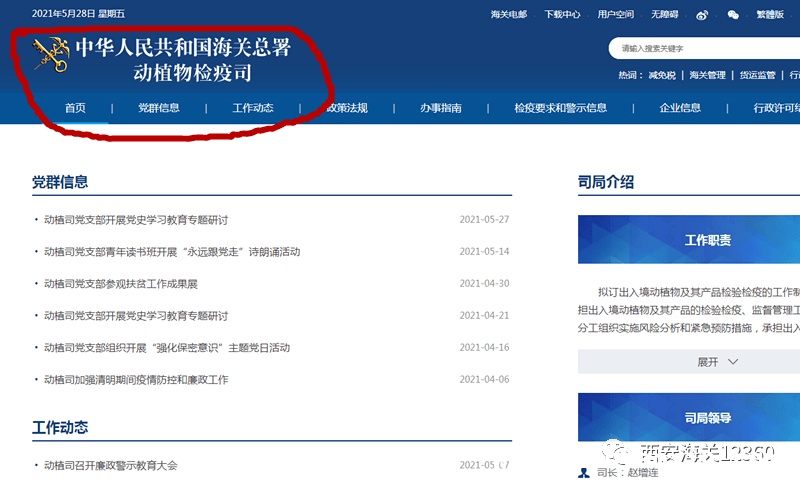This screenshot has height=488, width=800.
Task: Click the 无障碍 top link
Action: (664, 14)
